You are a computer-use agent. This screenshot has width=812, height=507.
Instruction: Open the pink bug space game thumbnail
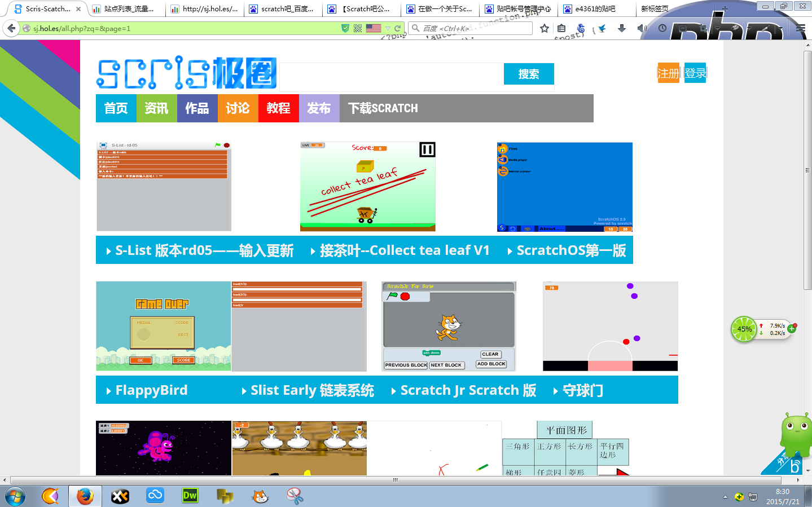click(164, 448)
